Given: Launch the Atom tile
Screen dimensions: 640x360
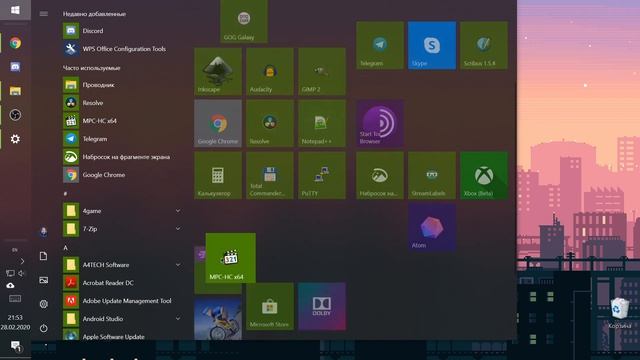Looking at the screenshot, I should (432, 227).
